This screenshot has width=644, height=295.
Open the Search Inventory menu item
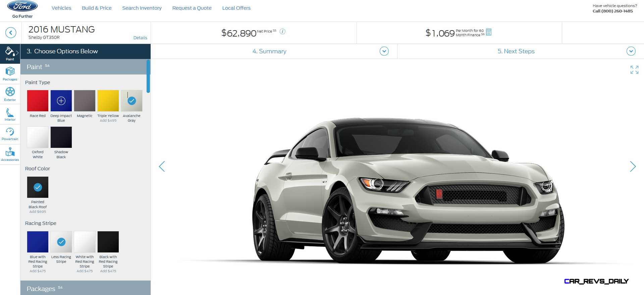[142, 8]
